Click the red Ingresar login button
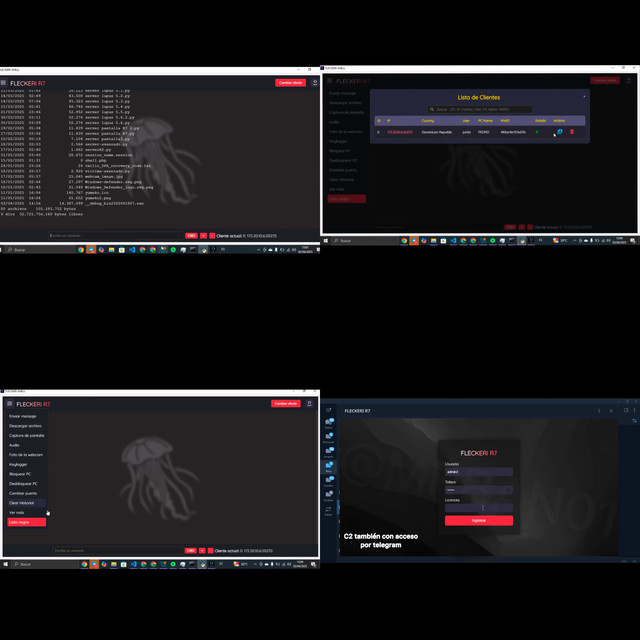 point(479,520)
